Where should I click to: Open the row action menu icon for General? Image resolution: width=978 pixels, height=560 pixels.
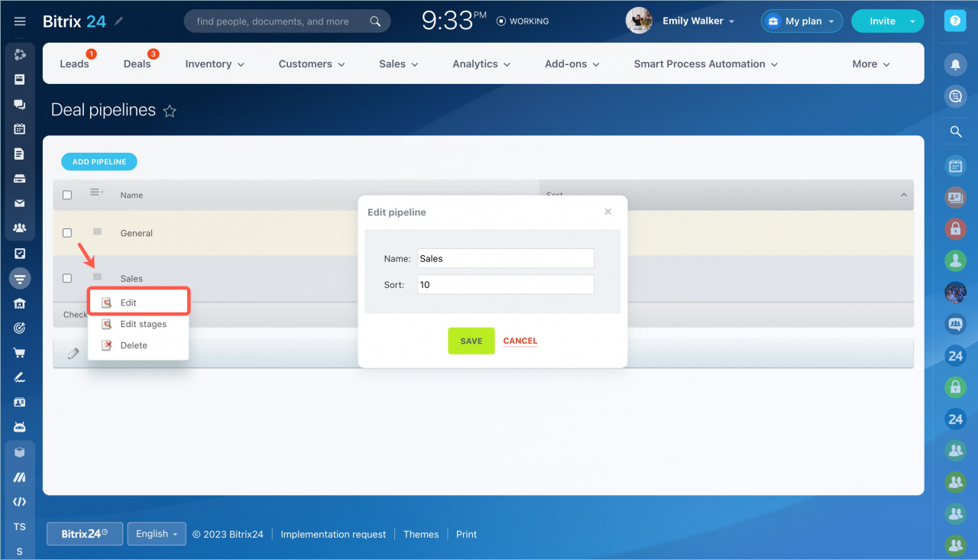(x=97, y=231)
